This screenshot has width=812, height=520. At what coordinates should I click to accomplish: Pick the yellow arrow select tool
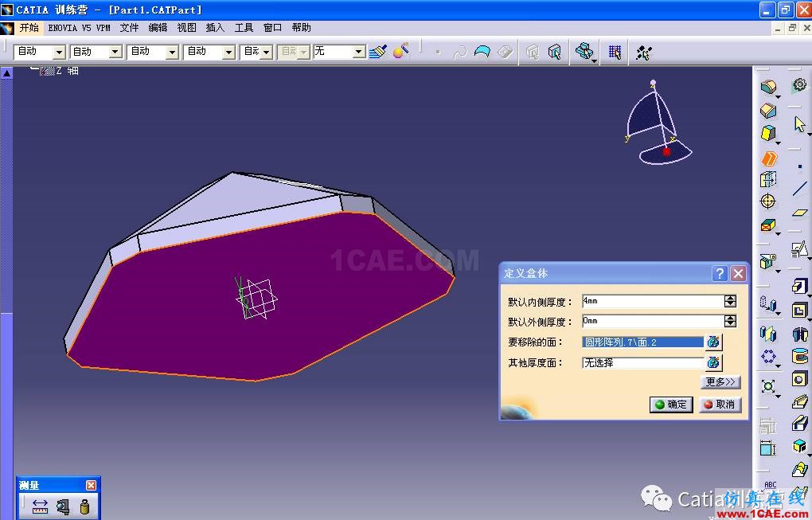pyautogui.click(x=799, y=124)
